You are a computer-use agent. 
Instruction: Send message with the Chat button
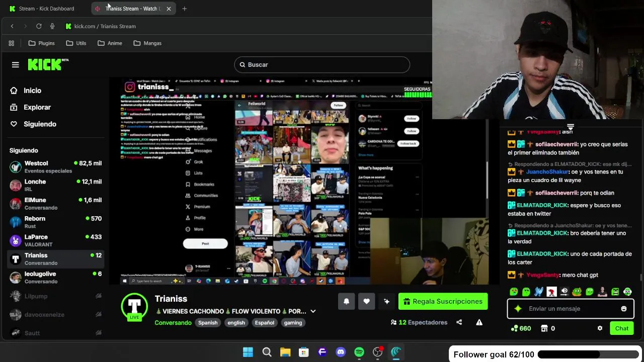coord(621,328)
